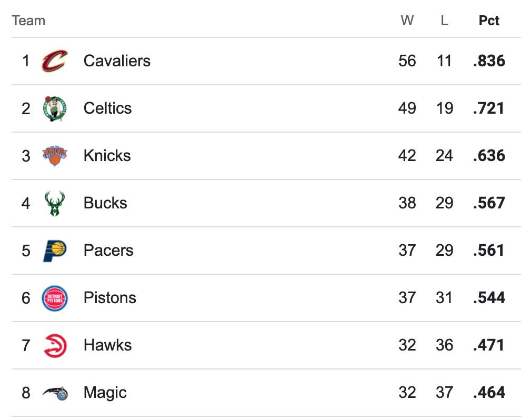Open the Pacers team name link

[108, 251]
